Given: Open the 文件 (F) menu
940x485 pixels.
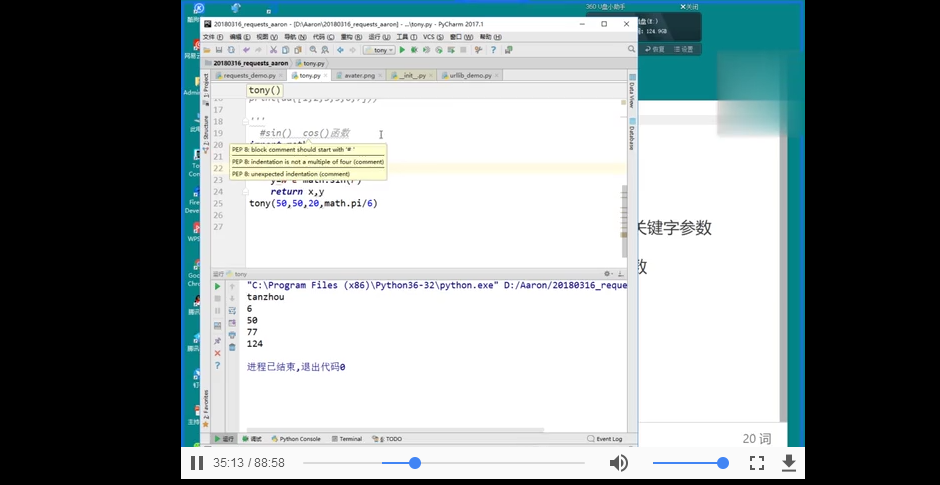Looking at the screenshot, I should [213, 37].
